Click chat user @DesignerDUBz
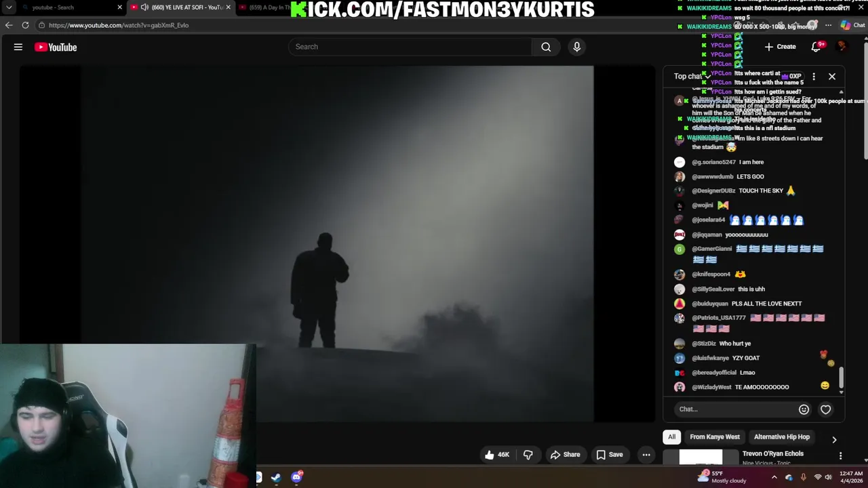The height and width of the screenshot is (488, 868). point(713,191)
